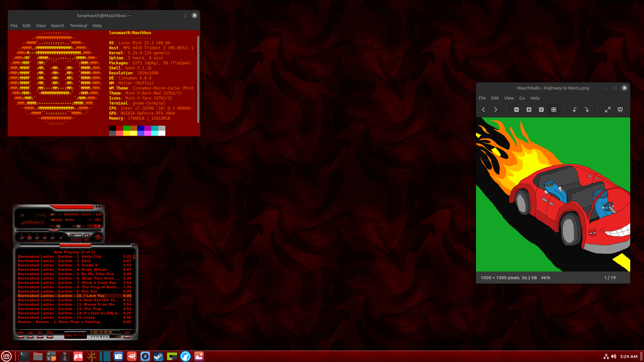Open file manager folder icon in taskbar
This screenshot has height=362, width=644.
tap(38, 356)
